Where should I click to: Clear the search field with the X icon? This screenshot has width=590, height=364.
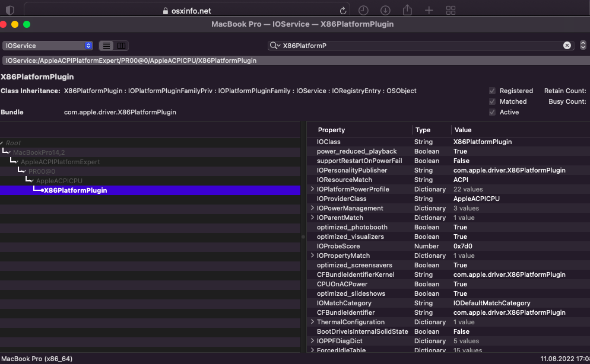(x=567, y=45)
